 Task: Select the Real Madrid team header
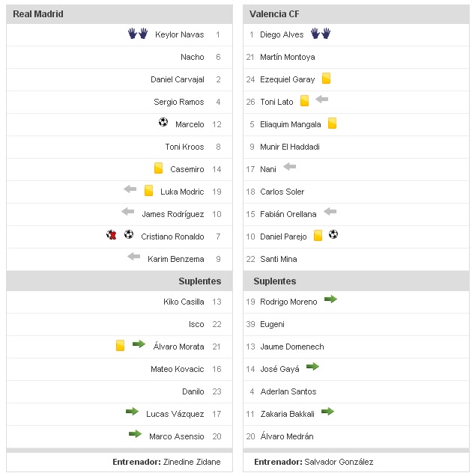tap(38, 14)
